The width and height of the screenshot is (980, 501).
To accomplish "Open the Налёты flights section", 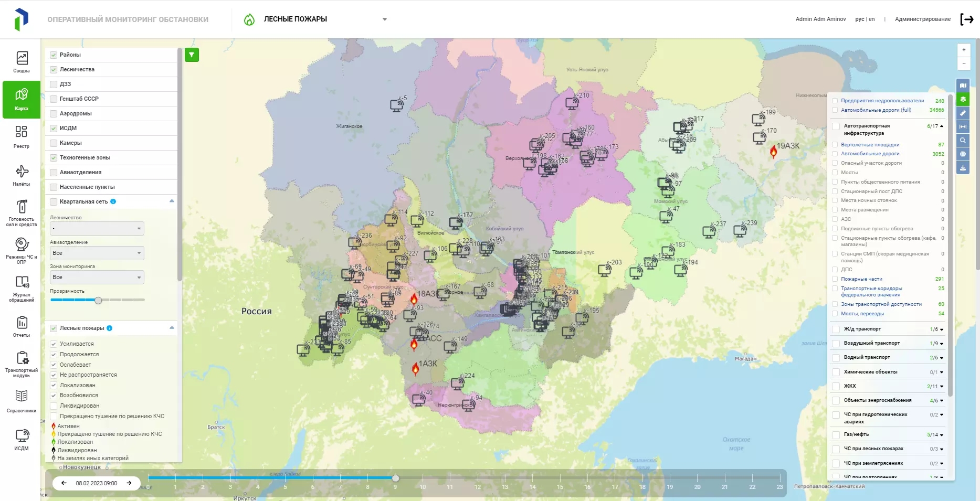I will [22, 176].
